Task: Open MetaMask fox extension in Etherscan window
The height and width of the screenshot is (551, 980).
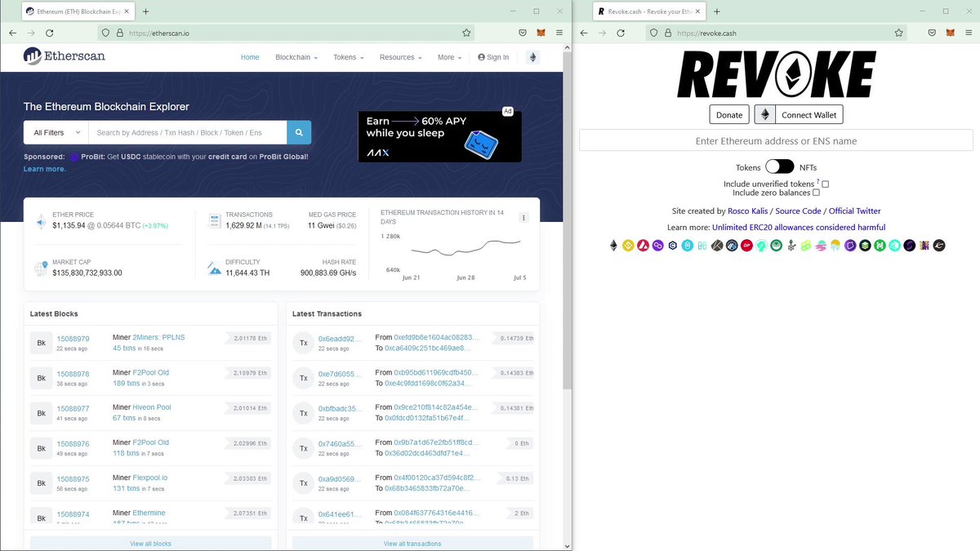Action: (x=541, y=33)
